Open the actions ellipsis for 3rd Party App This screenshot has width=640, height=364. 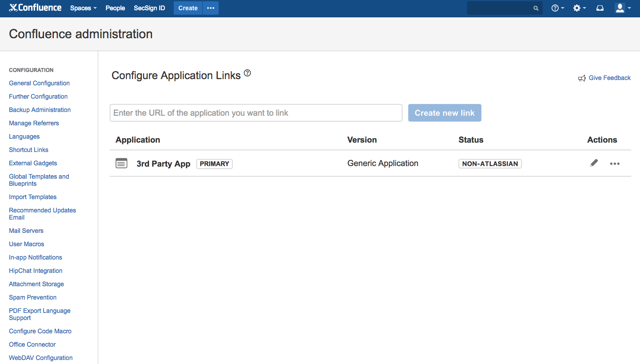615,164
